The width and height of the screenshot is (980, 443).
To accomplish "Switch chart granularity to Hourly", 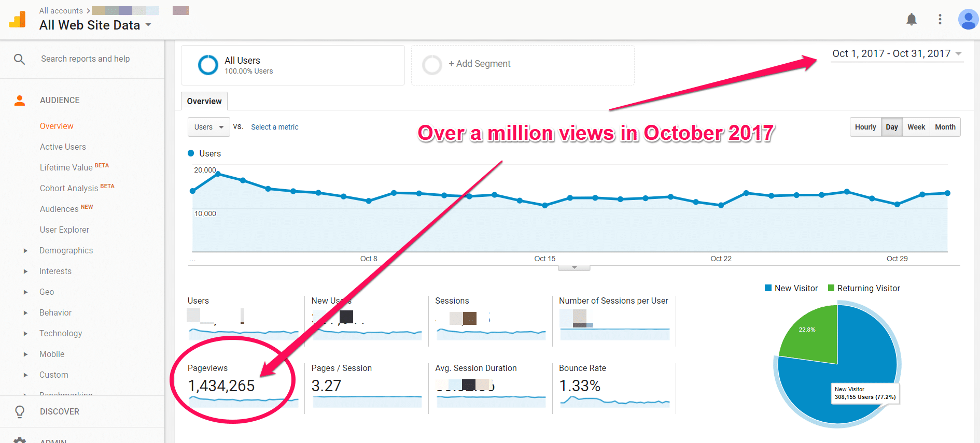I will [865, 127].
